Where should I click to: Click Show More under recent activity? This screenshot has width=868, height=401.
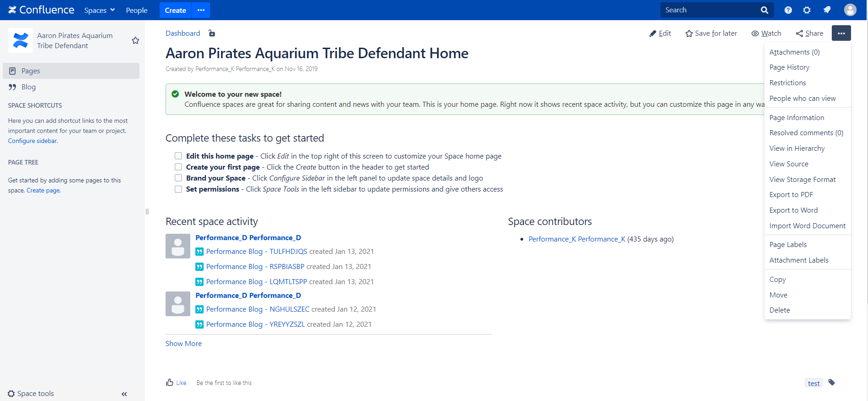pyautogui.click(x=183, y=344)
